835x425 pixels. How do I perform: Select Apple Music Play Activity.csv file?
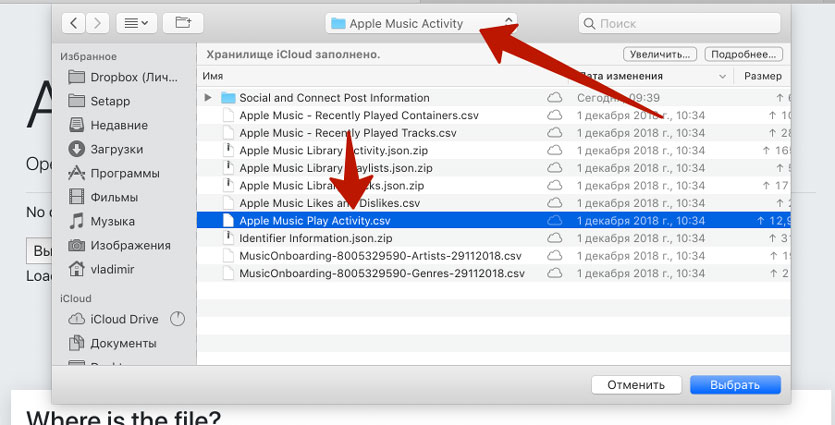tap(315, 221)
